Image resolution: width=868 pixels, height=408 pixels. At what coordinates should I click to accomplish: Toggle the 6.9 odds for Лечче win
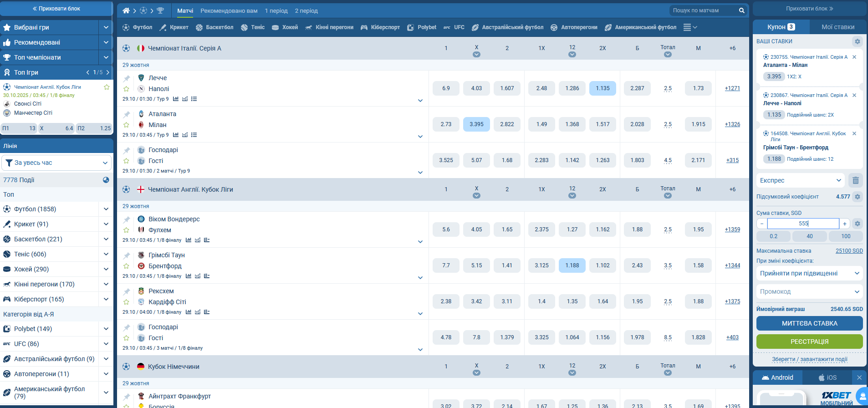pos(446,88)
